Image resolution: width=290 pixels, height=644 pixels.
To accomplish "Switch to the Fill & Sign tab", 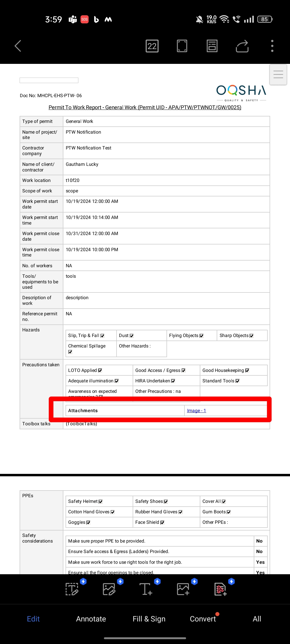I will pos(149,619).
